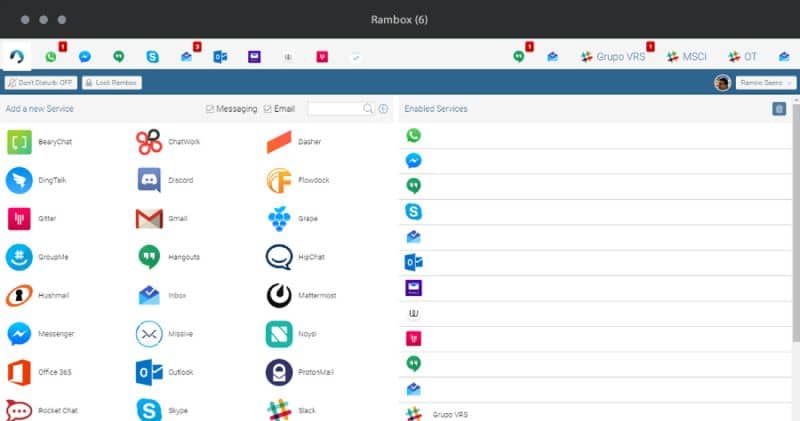Viewport: 800px width, 421px height.
Task: Select Skype row in Enabled Services
Action: [595, 212]
